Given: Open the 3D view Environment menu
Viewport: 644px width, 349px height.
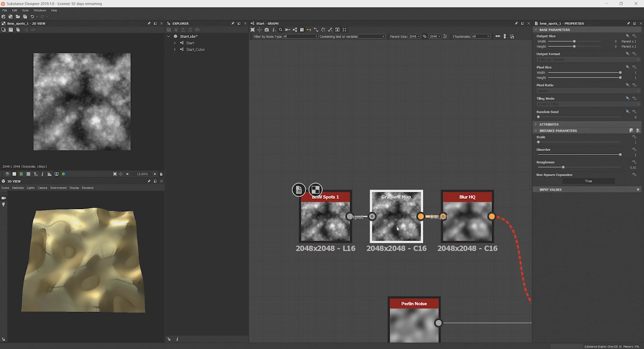Looking at the screenshot, I should click(58, 188).
